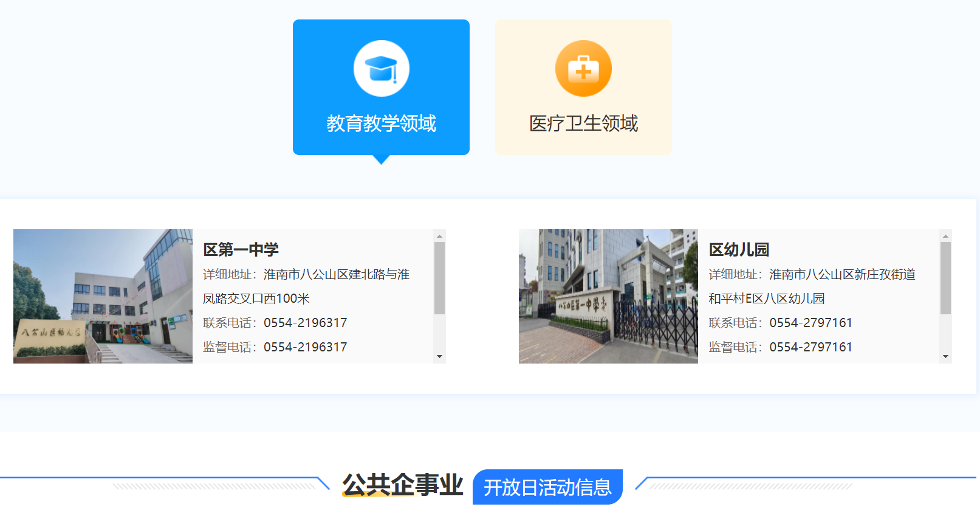
Task: Select the 教育教学领域 tab label
Action: pos(381,123)
